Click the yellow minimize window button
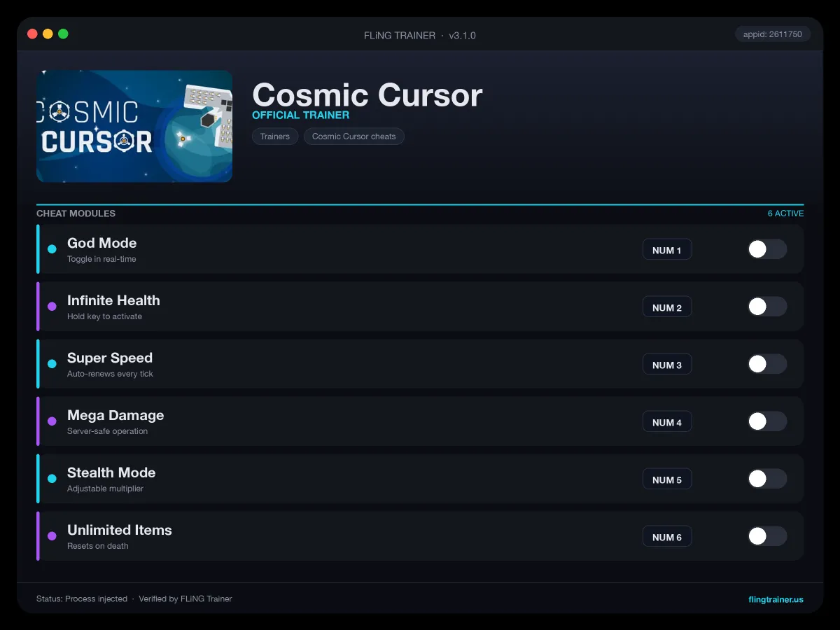Screen dimensions: 840x630 click(48, 34)
